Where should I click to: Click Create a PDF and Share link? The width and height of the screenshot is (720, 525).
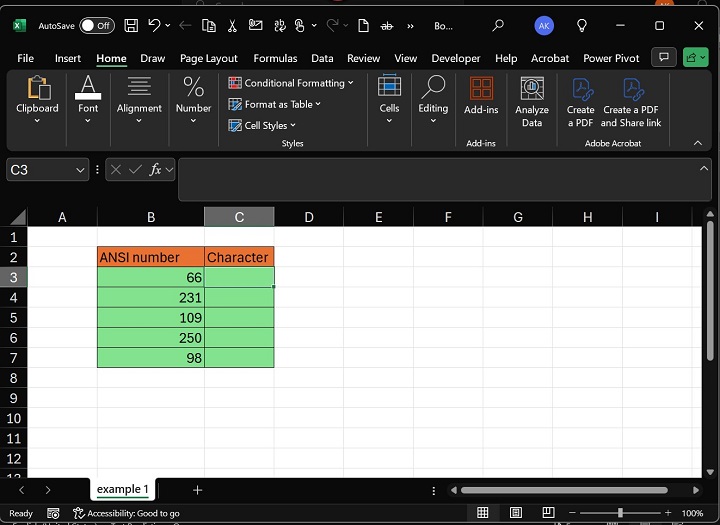coord(631,100)
